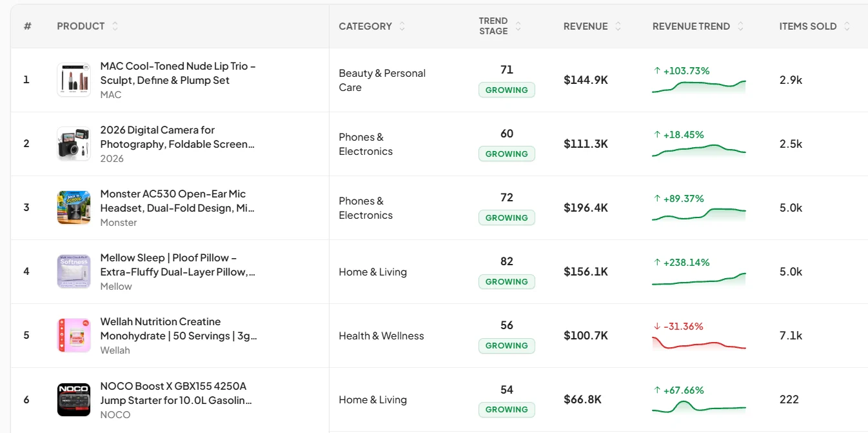Screen dimensions: 868x433
Task: Click the NOCO brand name label
Action: 115,415
